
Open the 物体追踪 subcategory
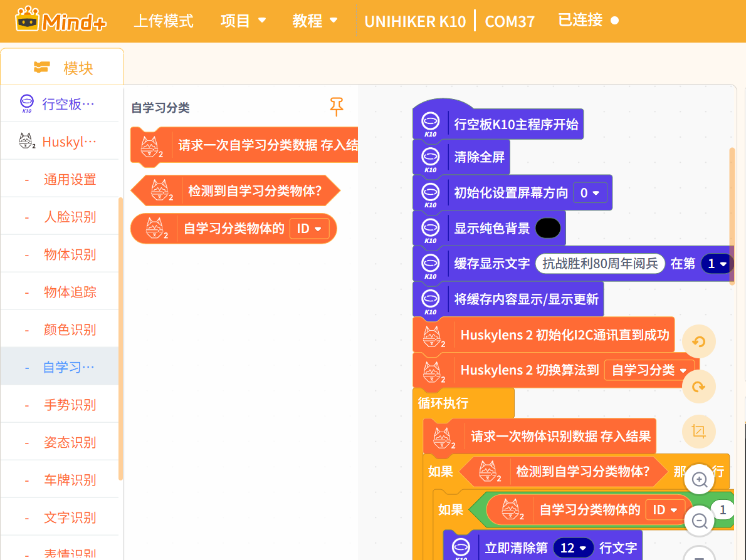click(x=60, y=292)
